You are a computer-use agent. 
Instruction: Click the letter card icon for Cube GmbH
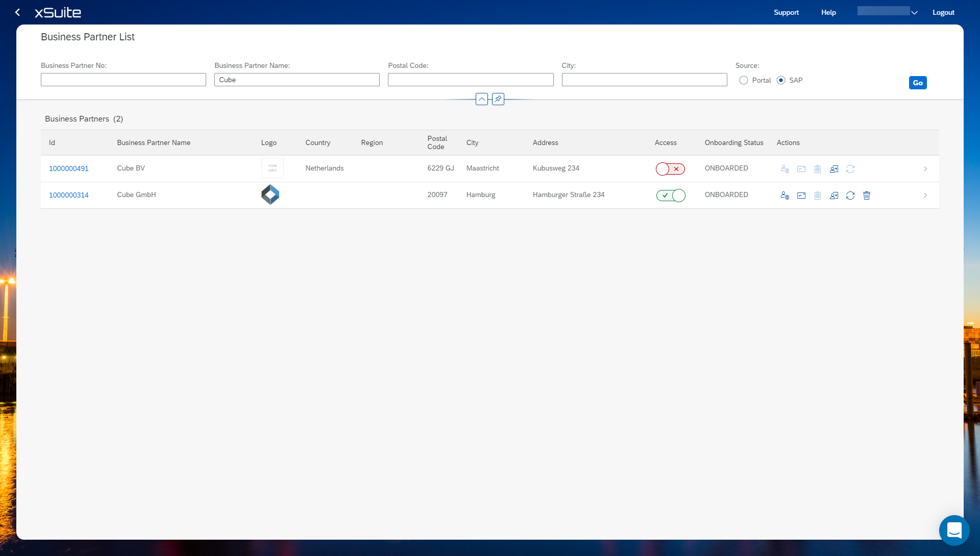click(x=801, y=196)
